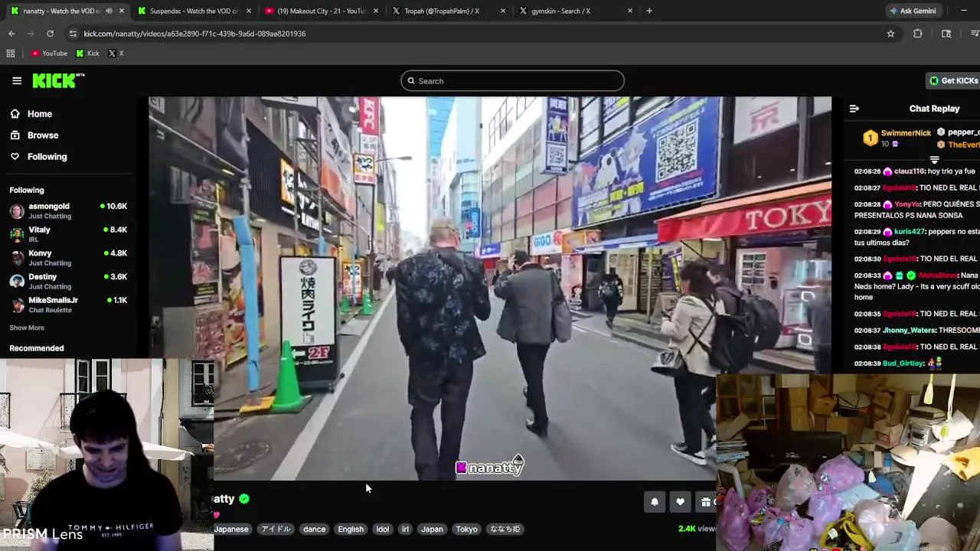Select the dance tag

click(x=314, y=529)
